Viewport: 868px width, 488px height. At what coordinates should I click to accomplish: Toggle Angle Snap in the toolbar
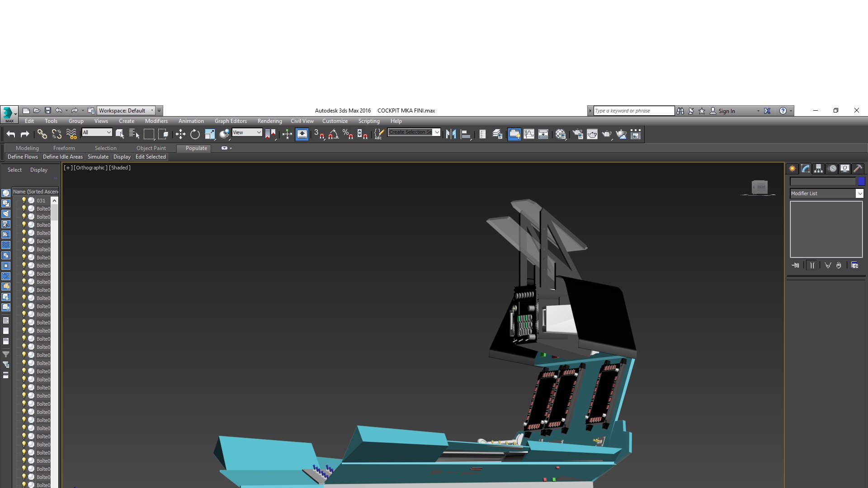click(334, 134)
